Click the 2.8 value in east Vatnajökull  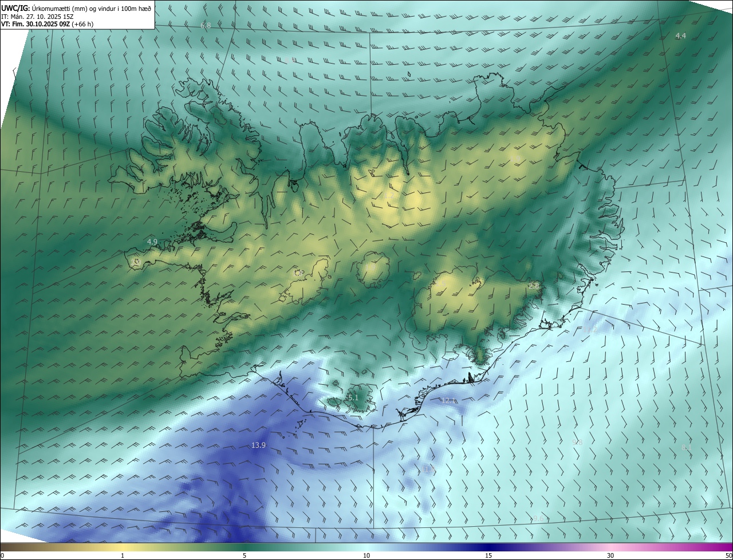(x=534, y=285)
